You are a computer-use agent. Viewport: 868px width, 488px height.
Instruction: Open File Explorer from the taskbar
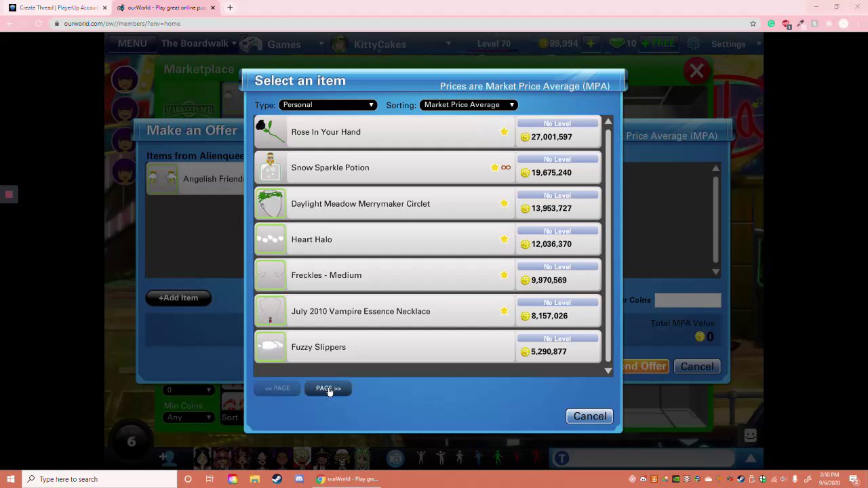[254, 479]
